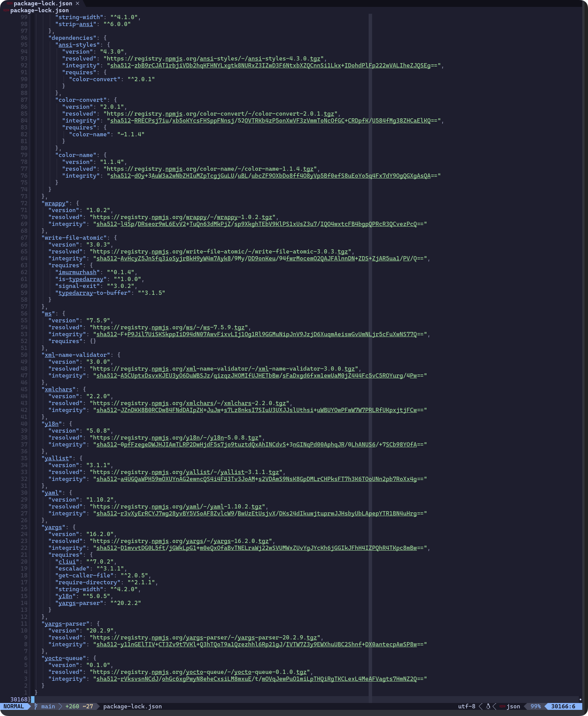Open the ws-7.5.9.tgz registry URL
The image size is (588, 716).
tap(169, 327)
